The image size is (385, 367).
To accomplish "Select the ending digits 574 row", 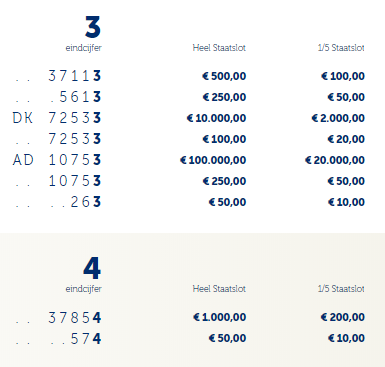I will click(x=190, y=338).
